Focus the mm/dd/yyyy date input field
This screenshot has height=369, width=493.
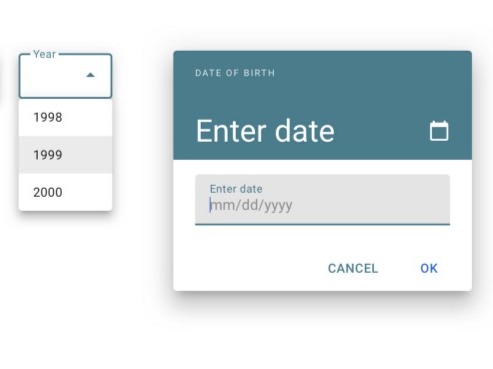[322, 200]
